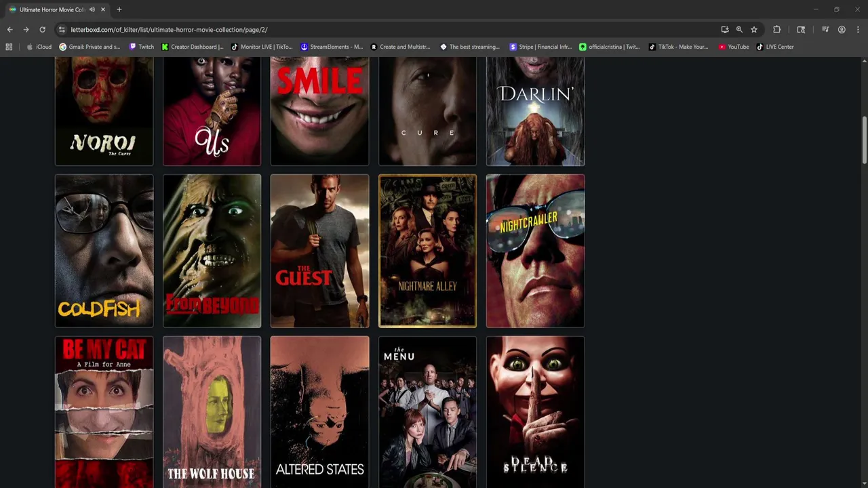
Task: Click the browser forward arrow
Action: 26,30
